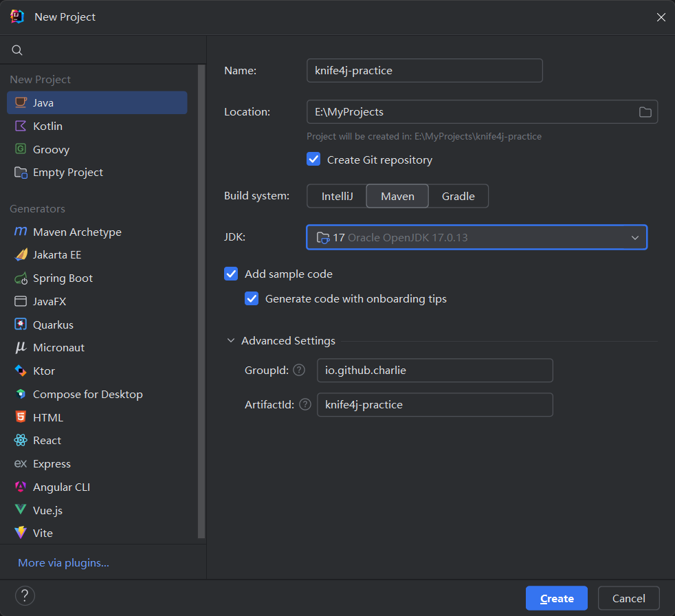The image size is (675, 616).
Task: Switch build system to IntelliJ
Action: coord(337,197)
